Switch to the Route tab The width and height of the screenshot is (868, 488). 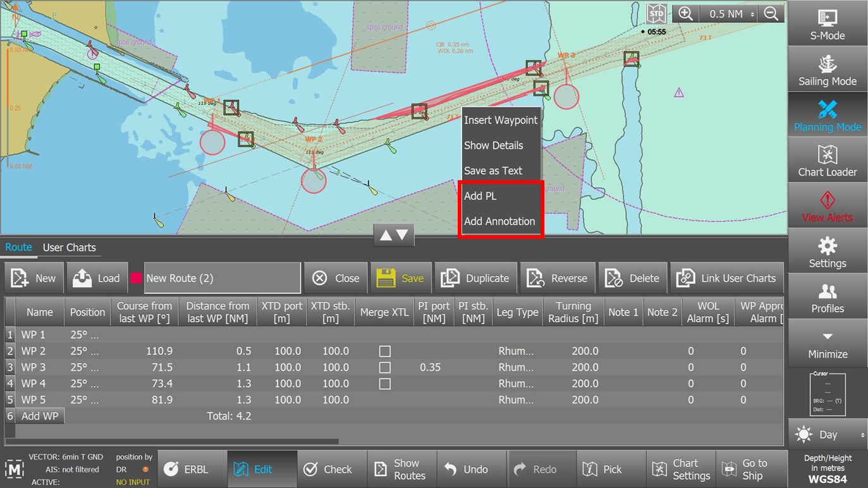(x=18, y=247)
